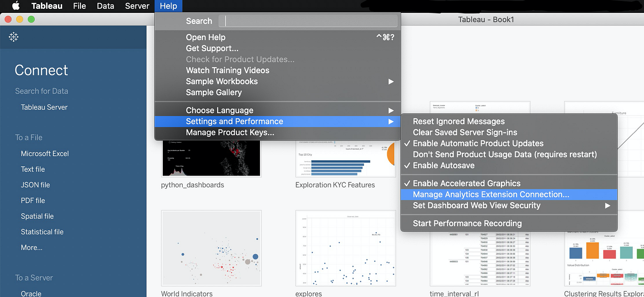Click the Tableau logo icon in sidebar
The width and height of the screenshot is (644, 297).
pos(14,37)
